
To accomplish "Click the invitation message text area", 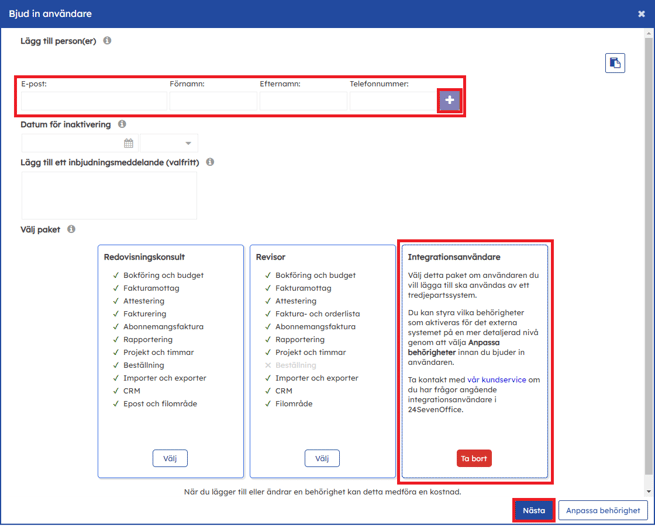I will 109,195.
